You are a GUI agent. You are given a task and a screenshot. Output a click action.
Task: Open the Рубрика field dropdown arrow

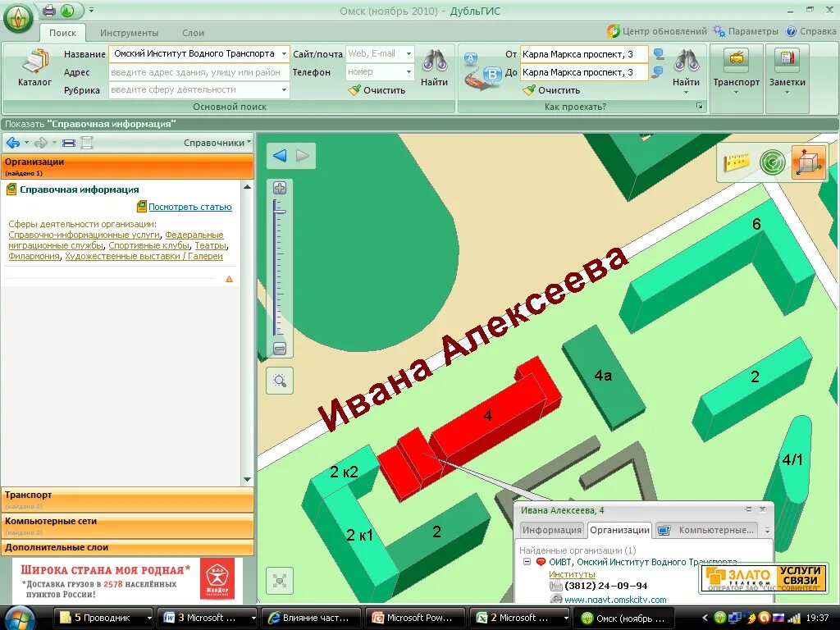coord(284,90)
